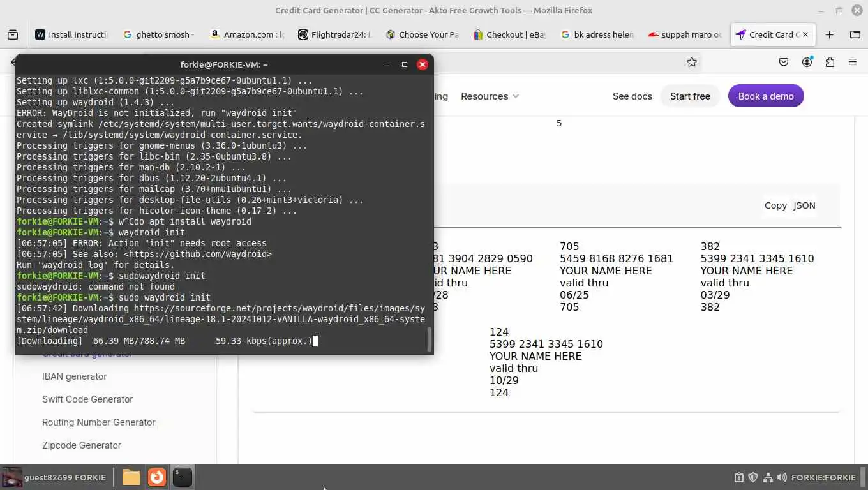
Task: Maximize the terminal window
Action: 404,64
